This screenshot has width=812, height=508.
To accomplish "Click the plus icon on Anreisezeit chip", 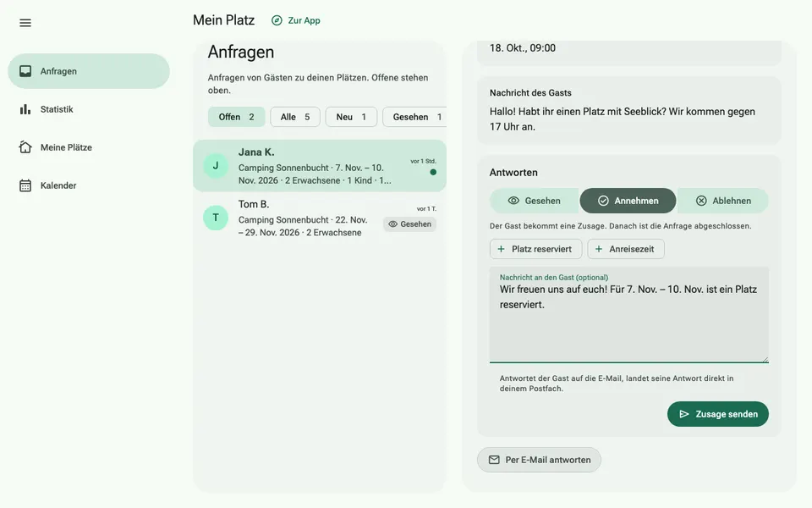I will click(599, 249).
